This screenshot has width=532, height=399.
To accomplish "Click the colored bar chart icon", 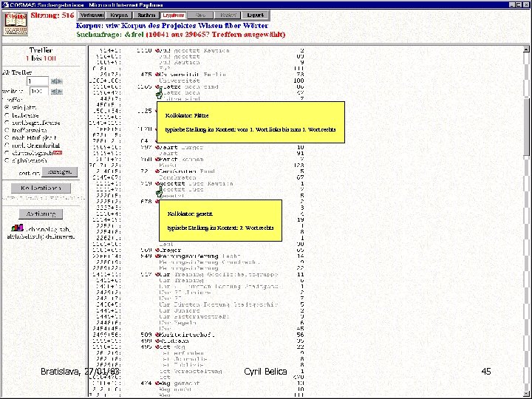I will 17,228.
